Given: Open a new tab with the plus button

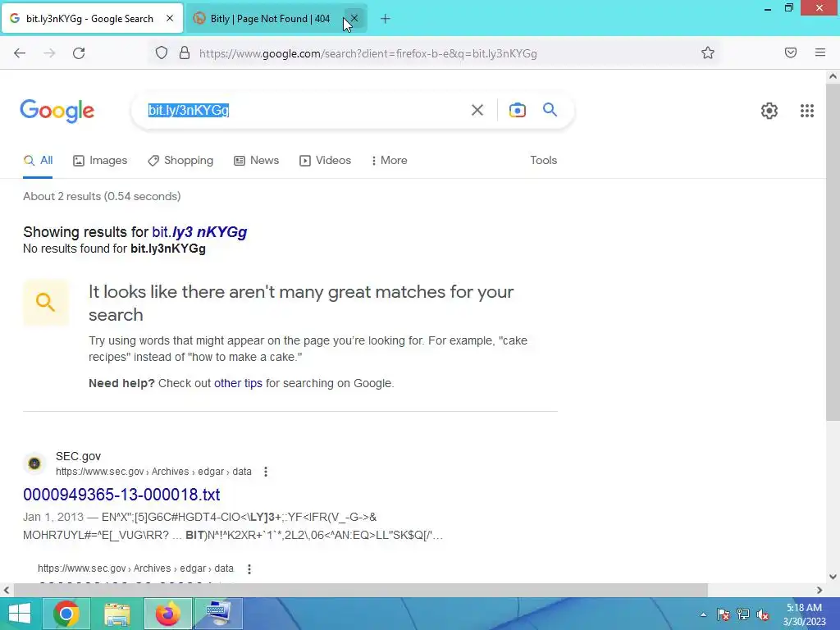Looking at the screenshot, I should [386, 19].
